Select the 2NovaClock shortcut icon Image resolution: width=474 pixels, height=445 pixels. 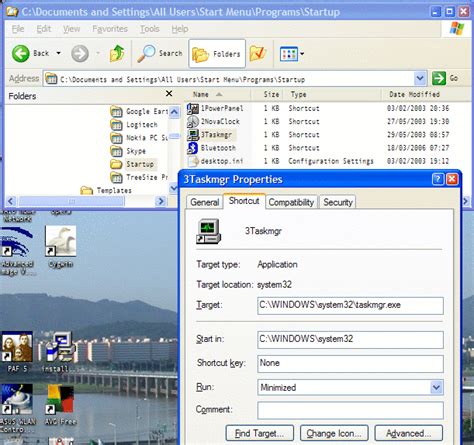(193, 122)
